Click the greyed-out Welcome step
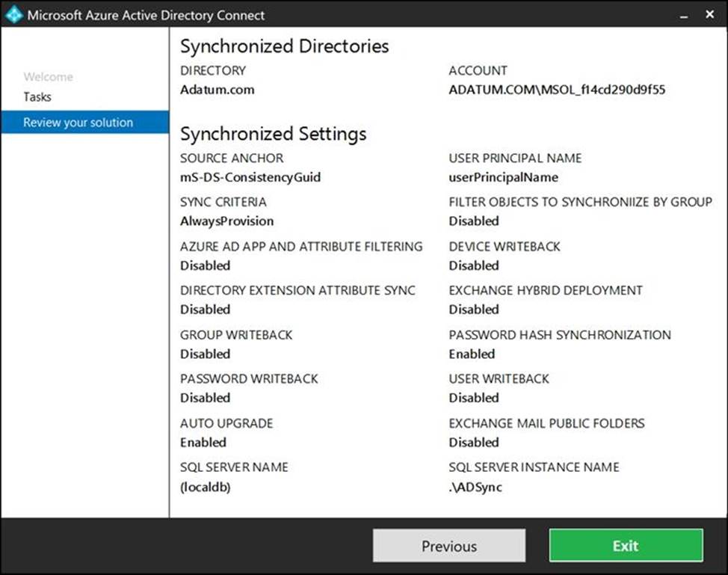Image resolution: width=728 pixels, height=575 pixels. coord(48,76)
